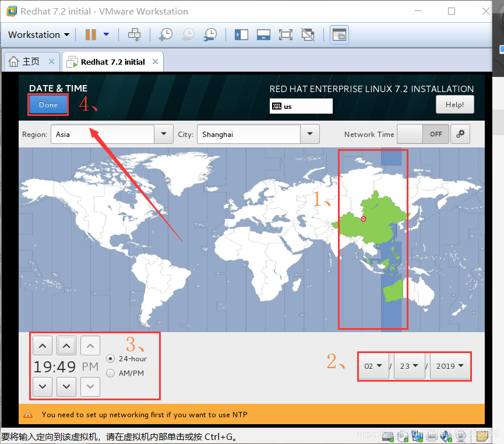
Task: Toggle the Network Time switch
Action: (x=423, y=134)
